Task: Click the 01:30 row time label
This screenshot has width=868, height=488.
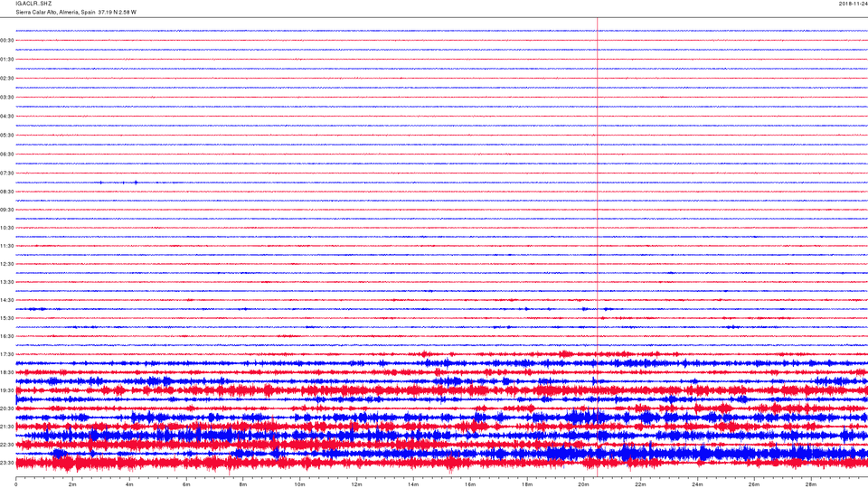Action: (x=7, y=60)
